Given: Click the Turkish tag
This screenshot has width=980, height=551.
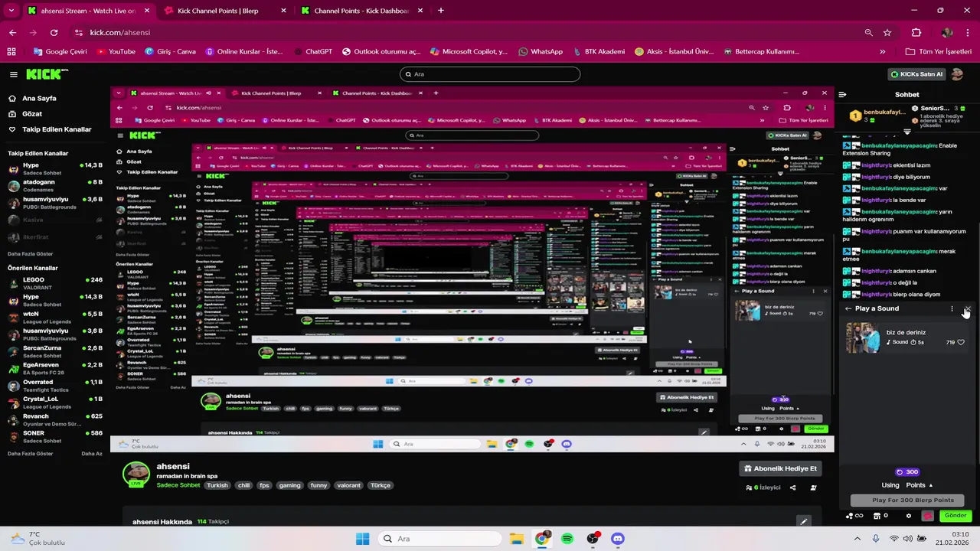Looking at the screenshot, I should [x=217, y=485].
